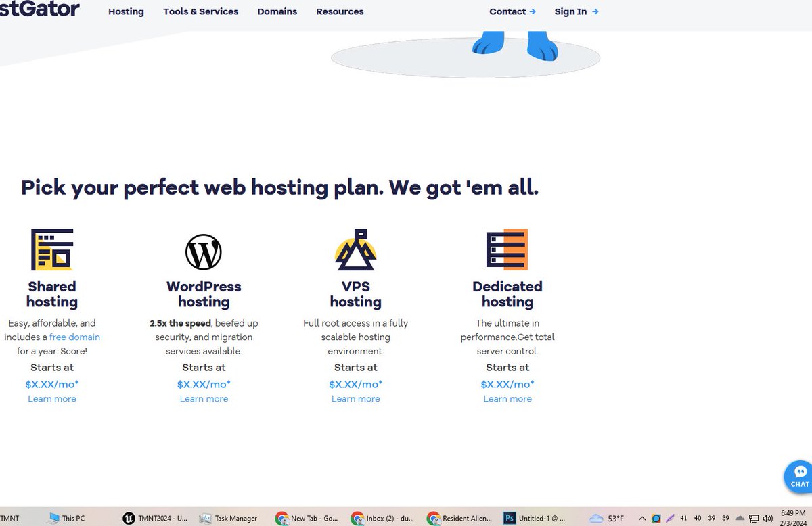
Task: Click the WordPress hosting heading
Action: 204,294
